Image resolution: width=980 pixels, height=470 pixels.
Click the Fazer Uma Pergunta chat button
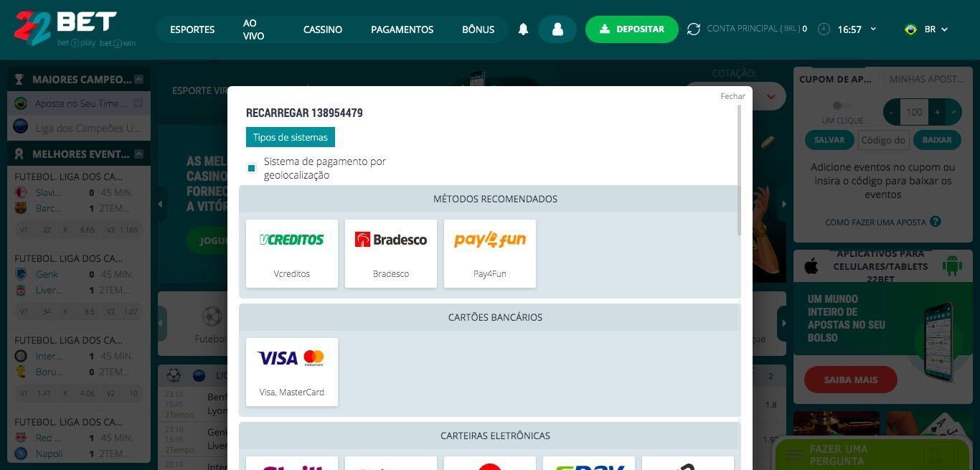(x=873, y=454)
